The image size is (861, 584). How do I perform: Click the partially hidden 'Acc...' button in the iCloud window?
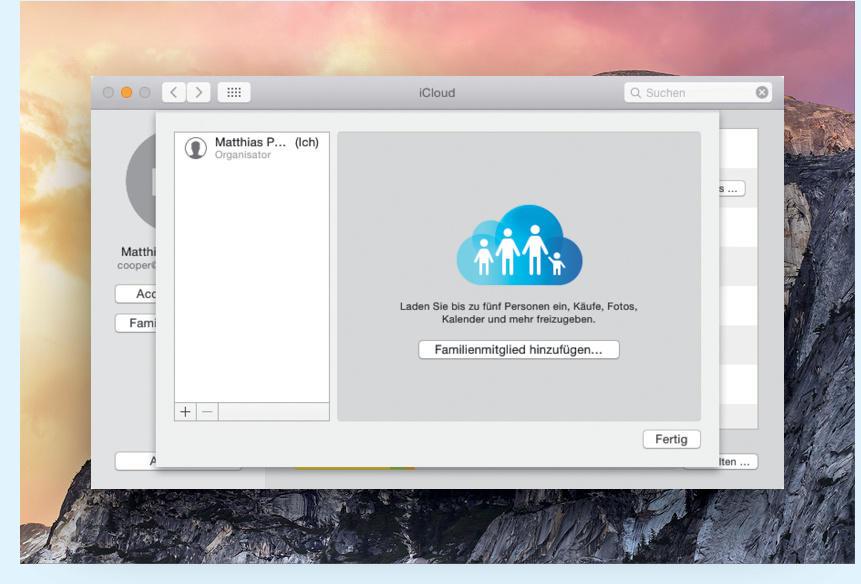[136, 294]
